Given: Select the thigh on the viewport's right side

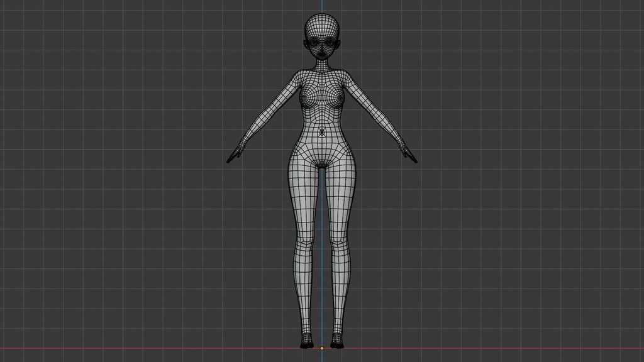Looking at the screenshot, I should pyautogui.click(x=341, y=197).
